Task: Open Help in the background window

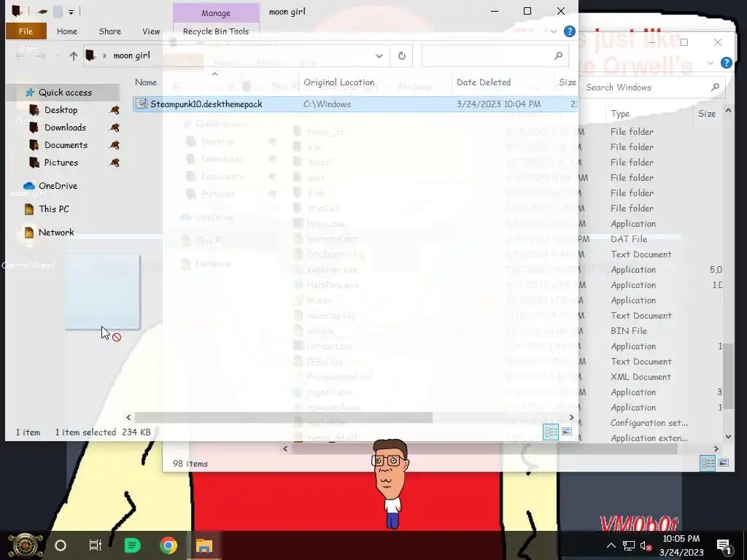Action: [726, 63]
